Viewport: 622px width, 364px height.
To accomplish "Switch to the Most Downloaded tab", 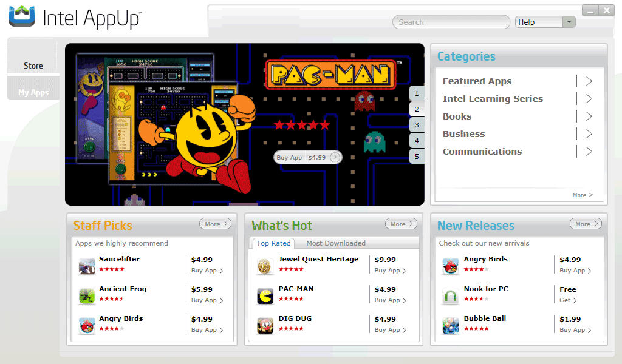I will point(335,243).
